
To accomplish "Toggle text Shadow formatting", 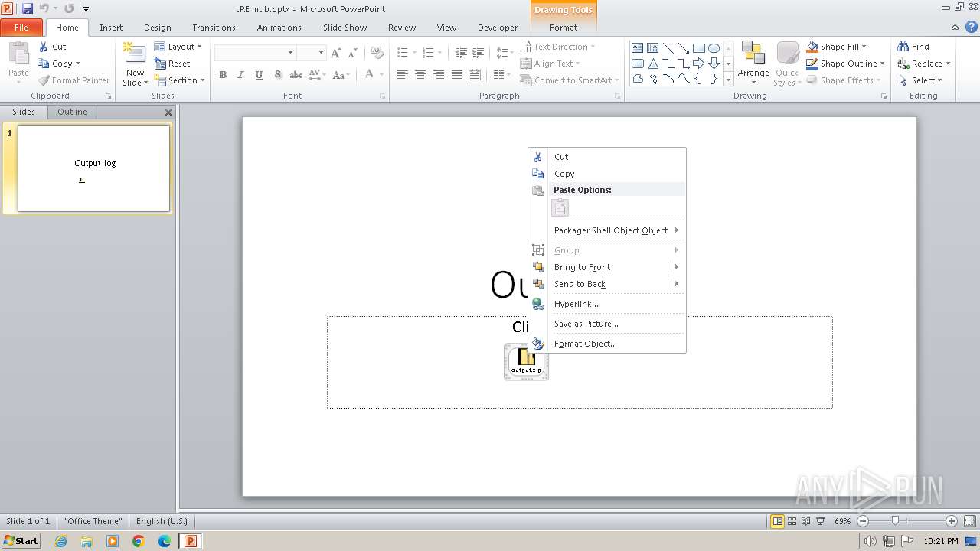I will 277,75.
